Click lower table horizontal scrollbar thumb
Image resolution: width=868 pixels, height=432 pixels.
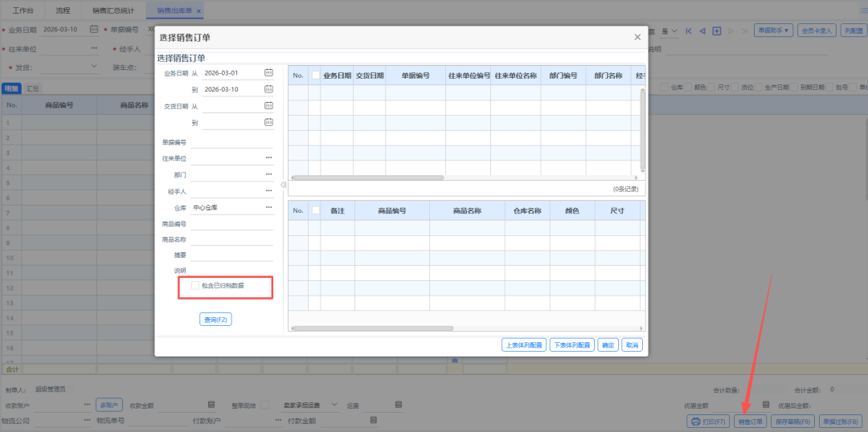point(373,328)
